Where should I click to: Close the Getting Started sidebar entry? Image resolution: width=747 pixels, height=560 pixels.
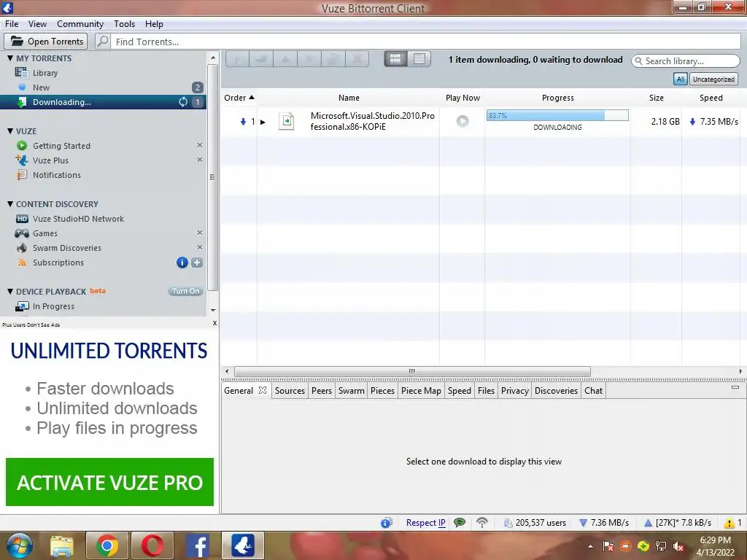[x=200, y=145]
